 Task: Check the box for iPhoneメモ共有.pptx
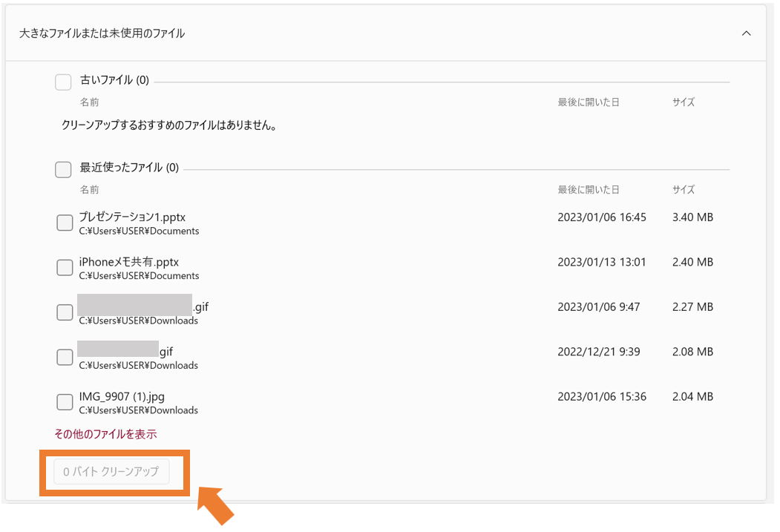(x=65, y=268)
